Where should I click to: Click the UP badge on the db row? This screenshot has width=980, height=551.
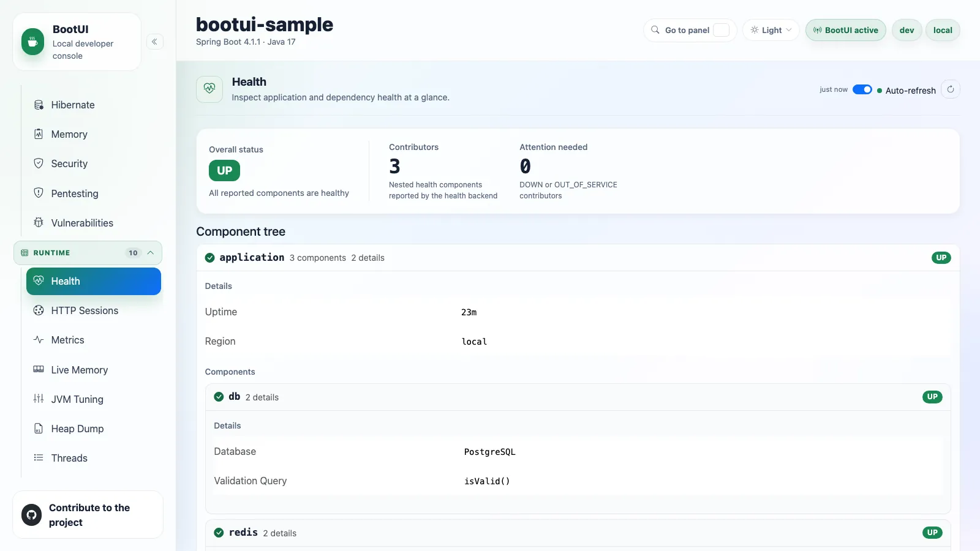coord(932,397)
